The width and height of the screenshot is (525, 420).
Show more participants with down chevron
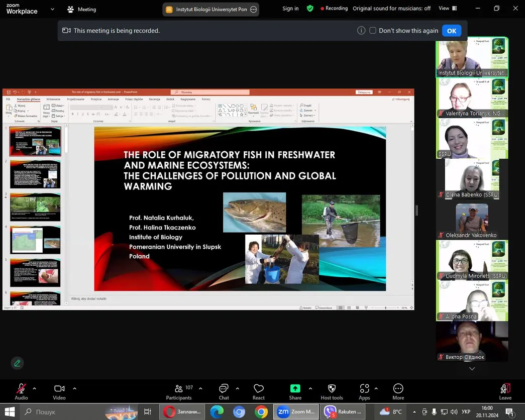coord(472,368)
